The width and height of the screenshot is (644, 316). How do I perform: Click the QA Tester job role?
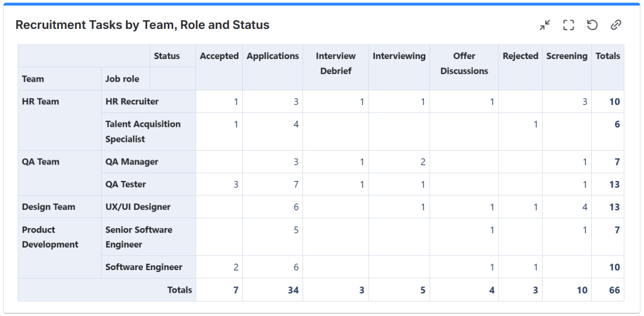coord(126,184)
